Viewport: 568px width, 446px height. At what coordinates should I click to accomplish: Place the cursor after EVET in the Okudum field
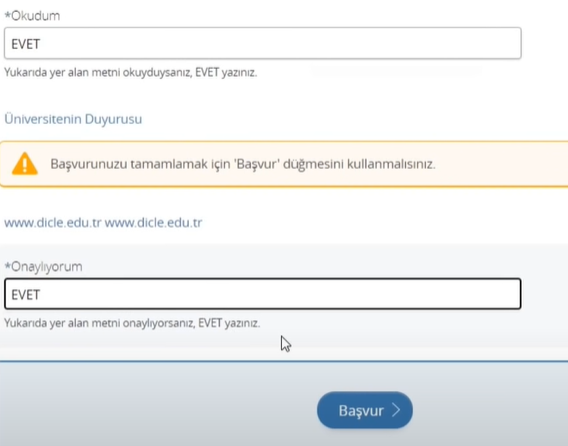coord(41,44)
